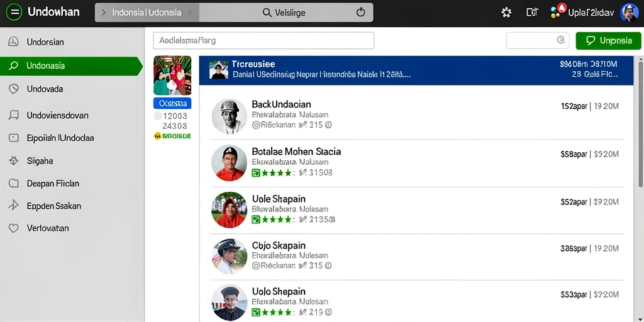Open the hamburger menu beside Undowhan
Image resolution: width=644 pixels, height=322 pixels.
coord(14,13)
